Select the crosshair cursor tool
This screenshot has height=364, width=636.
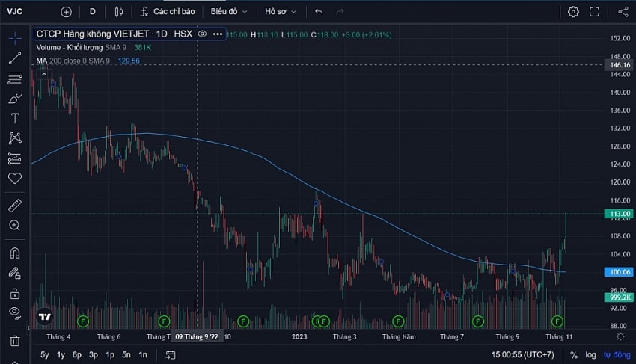(x=15, y=39)
